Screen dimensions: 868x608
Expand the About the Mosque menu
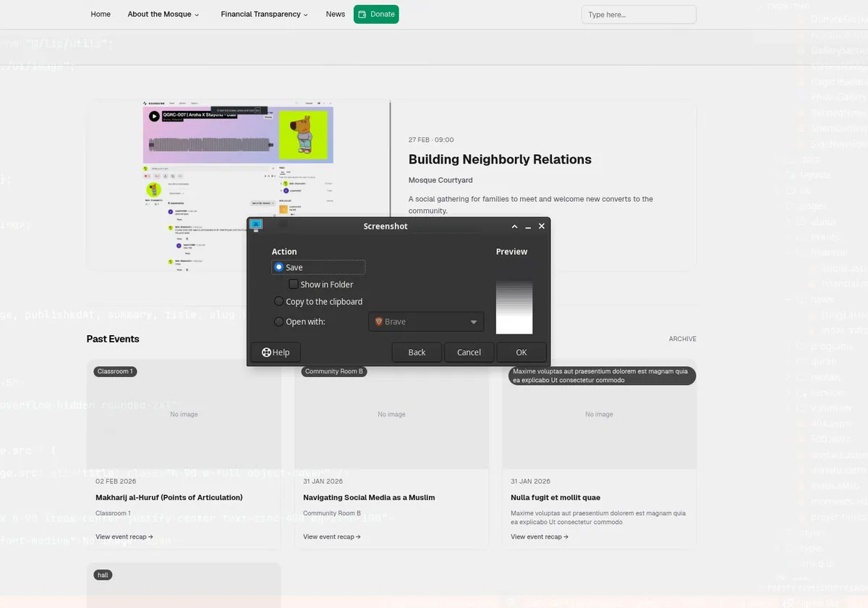[163, 14]
